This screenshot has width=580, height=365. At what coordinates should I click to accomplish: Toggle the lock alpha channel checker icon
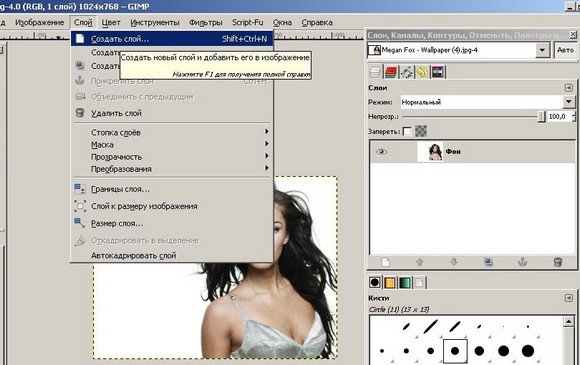[421, 131]
